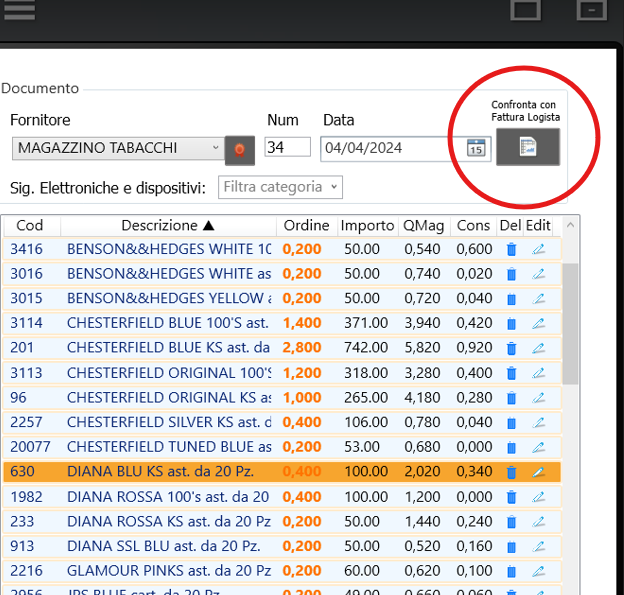Click order quantity 2,800 for Chesterfield Blue KS

pos(302,348)
